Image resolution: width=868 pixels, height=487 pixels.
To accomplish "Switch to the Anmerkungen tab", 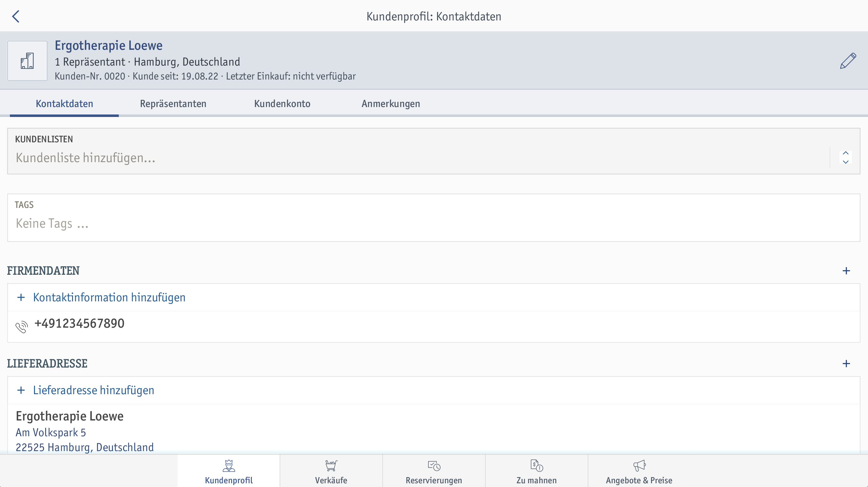I will 391,103.
